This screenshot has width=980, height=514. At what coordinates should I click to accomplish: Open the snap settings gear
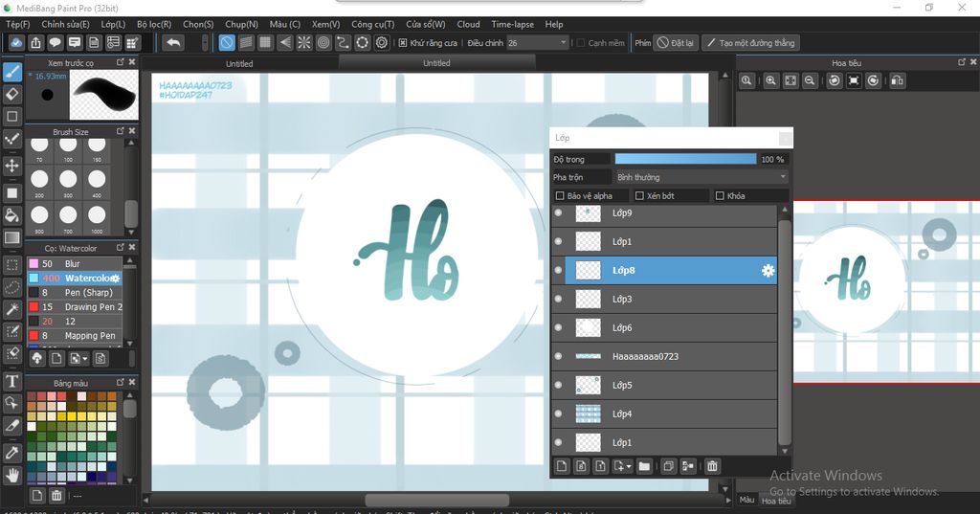pyautogui.click(x=382, y=42)
